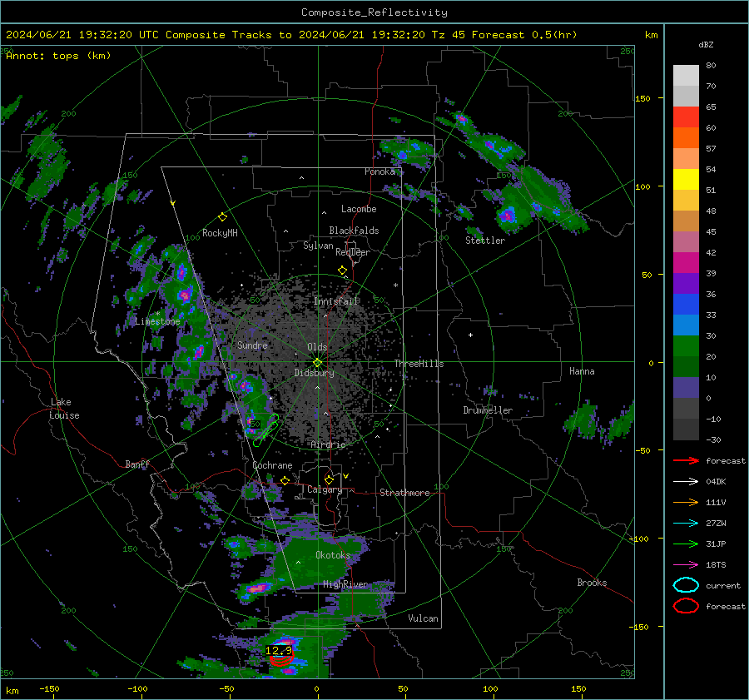Click the yellow diamond marker under Cochrane
Viewport: 749px width, 700px height.
[x=285, y=480]
